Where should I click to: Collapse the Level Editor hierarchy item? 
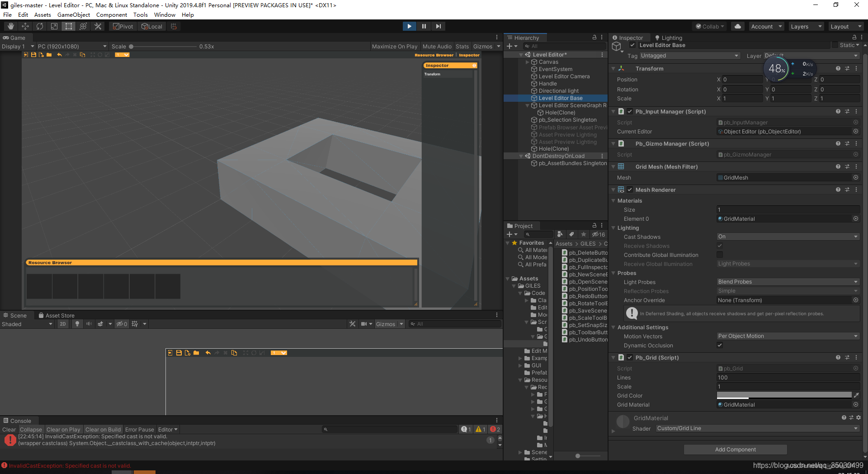pos(521,54)
